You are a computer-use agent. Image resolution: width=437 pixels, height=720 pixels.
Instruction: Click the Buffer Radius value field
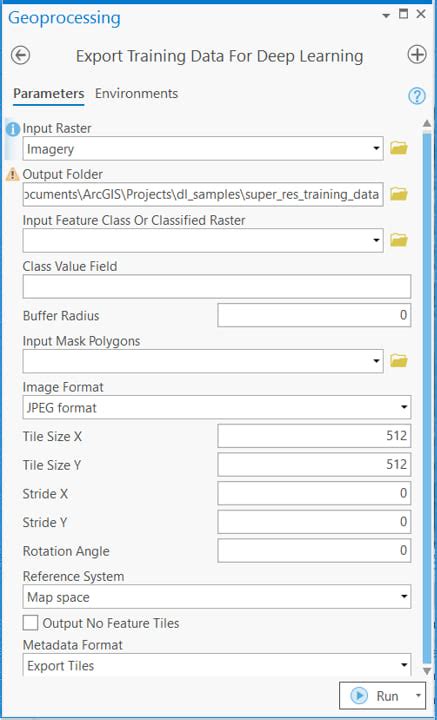pyautogui.click(x=314, y=315)
